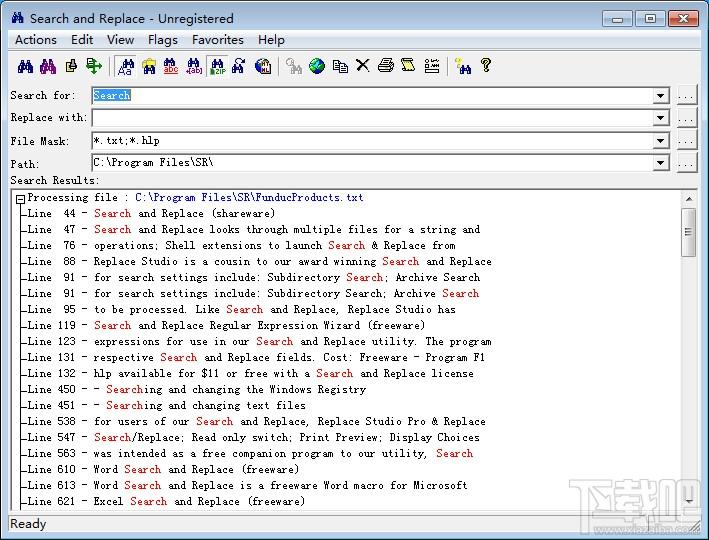Toggle search in ZIP files button

point(217,66)
